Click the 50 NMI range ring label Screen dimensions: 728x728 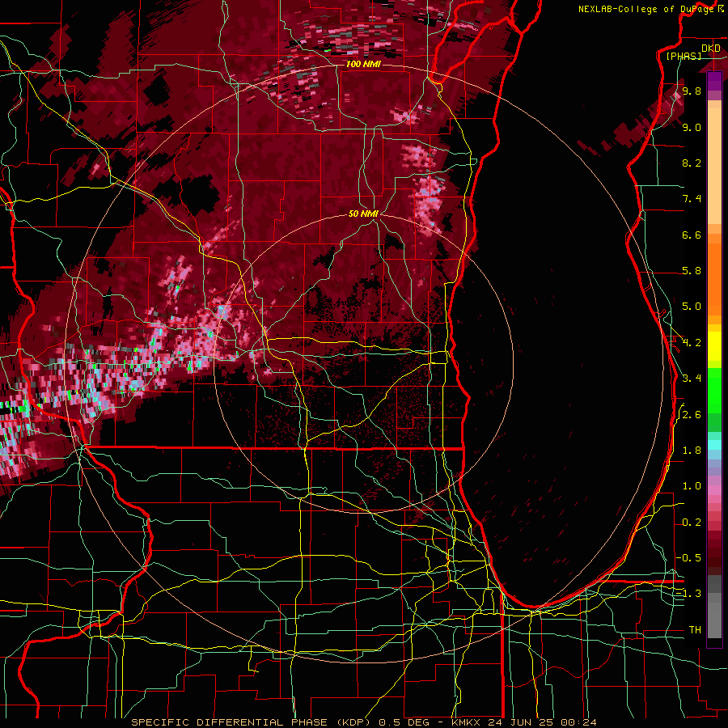point(363,214)
